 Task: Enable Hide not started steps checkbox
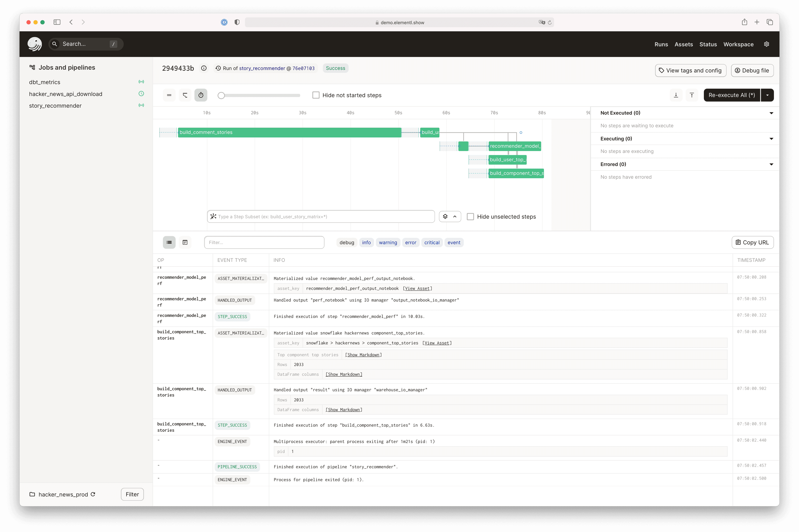[x=316, y=95]
